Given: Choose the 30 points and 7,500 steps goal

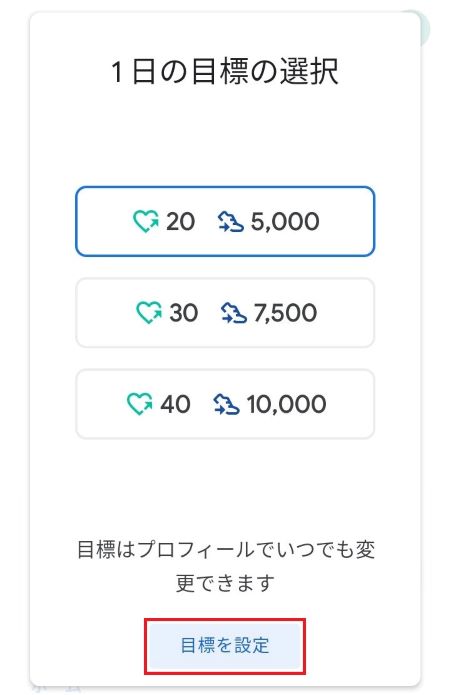Looking at the screenshot, I should (x=225, y=312).
